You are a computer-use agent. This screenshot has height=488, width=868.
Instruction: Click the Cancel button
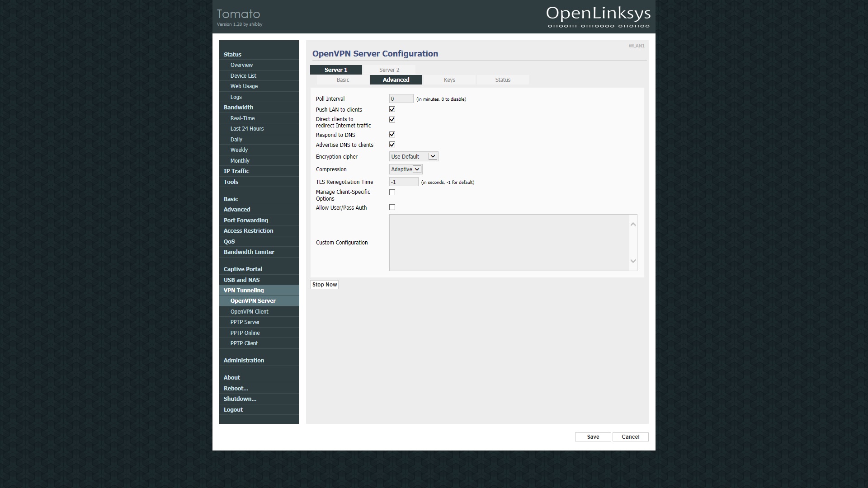point(630,437)
